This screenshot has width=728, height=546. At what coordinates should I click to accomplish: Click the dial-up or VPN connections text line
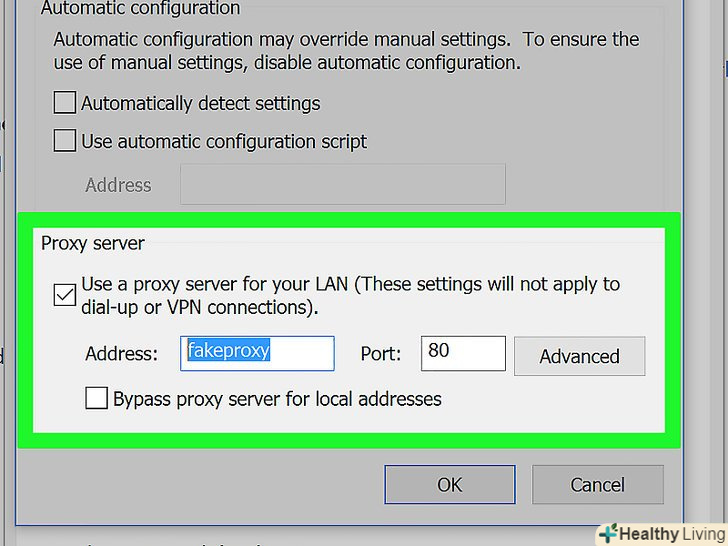pyautogui.click(x=200, y=308)
